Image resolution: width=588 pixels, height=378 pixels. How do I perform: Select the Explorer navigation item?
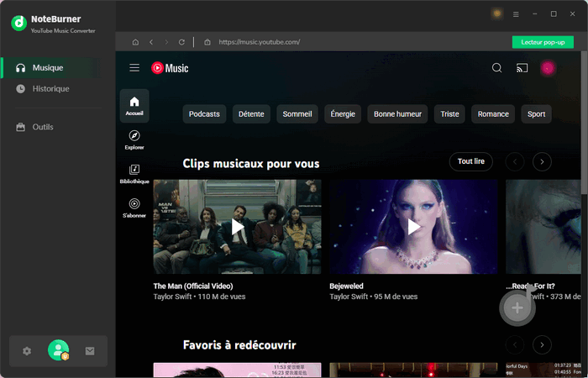(134, 140)
